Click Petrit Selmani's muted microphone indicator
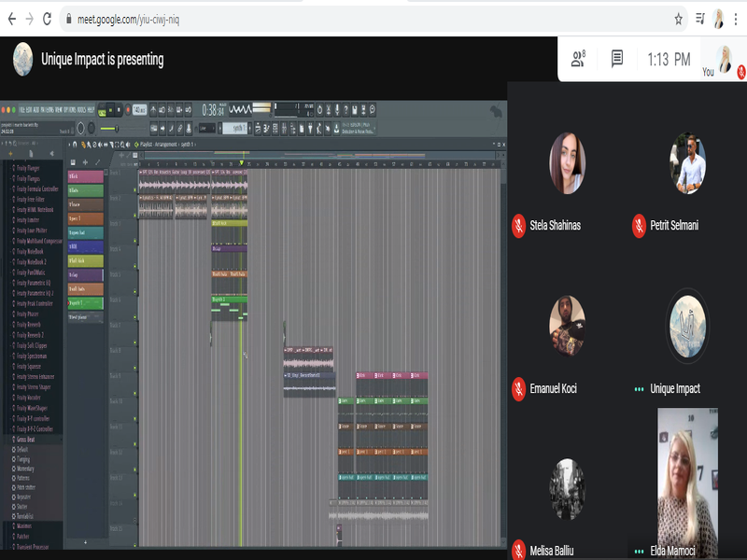 pos(639,225)
